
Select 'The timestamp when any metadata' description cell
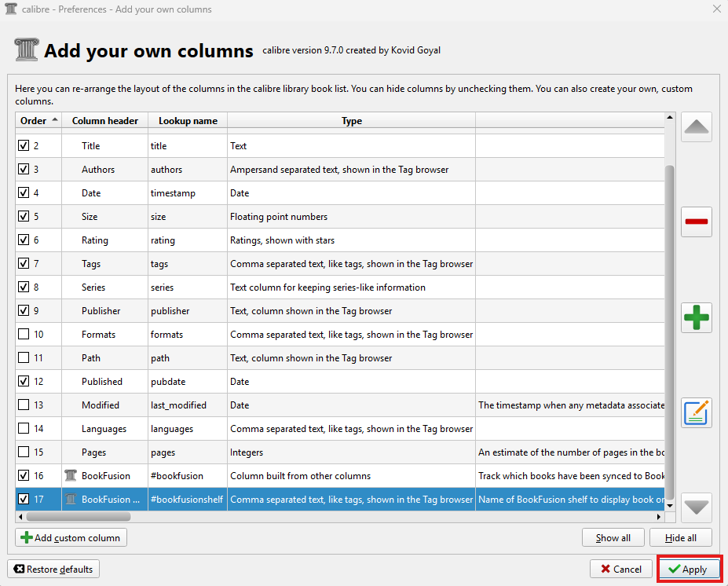click(x=570, y=405)
